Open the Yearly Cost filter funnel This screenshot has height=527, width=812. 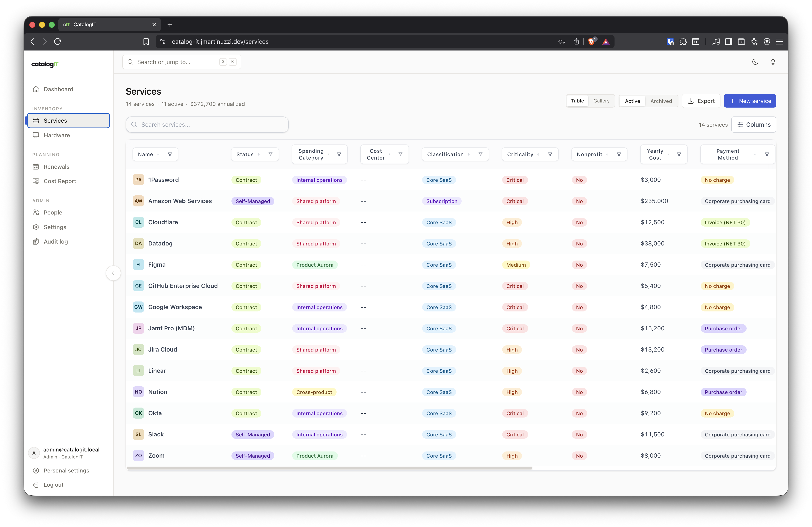click(x=679, y=154)
